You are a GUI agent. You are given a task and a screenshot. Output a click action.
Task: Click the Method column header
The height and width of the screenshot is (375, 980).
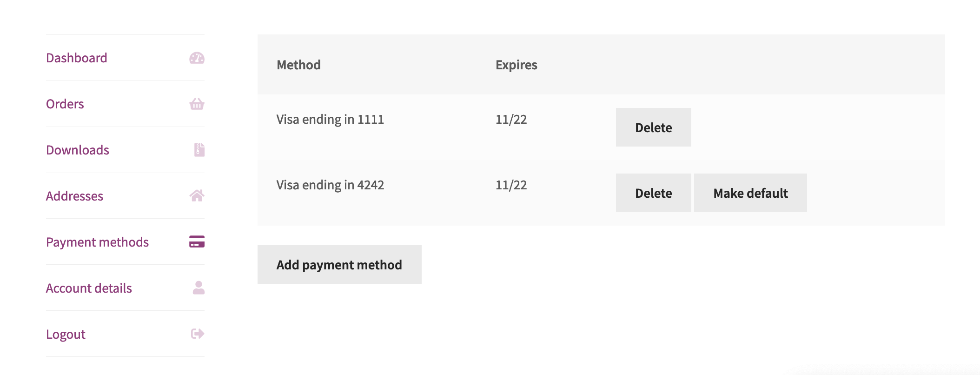[x=298, y=65]
